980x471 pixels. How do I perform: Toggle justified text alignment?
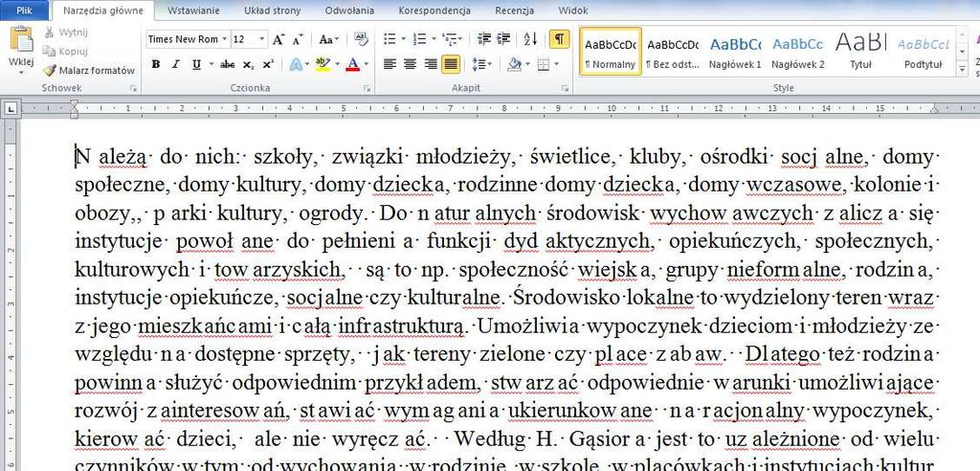point(451,64)
